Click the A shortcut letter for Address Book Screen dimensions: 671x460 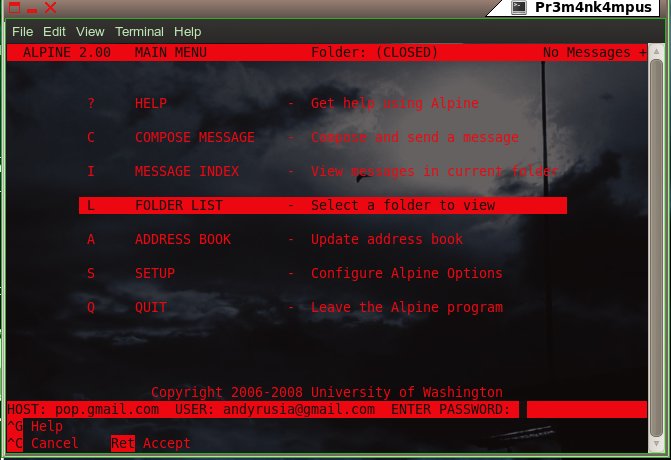point(91,239)
